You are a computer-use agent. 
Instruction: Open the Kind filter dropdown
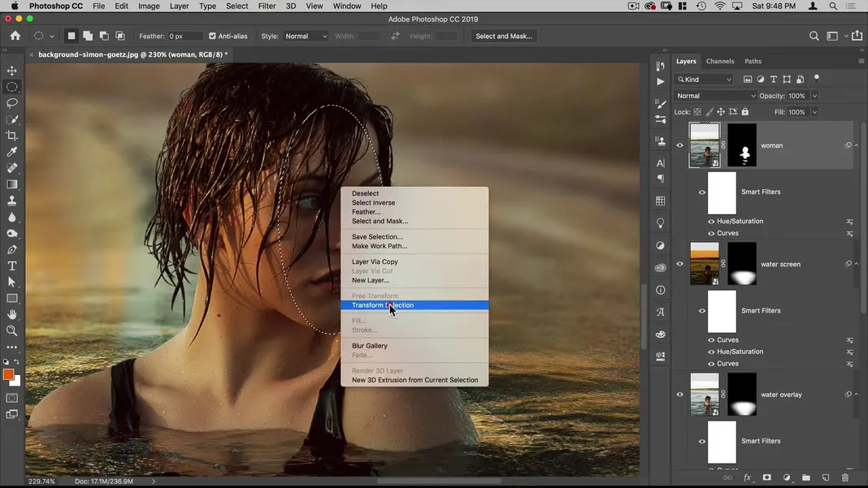tap(704, 80)
